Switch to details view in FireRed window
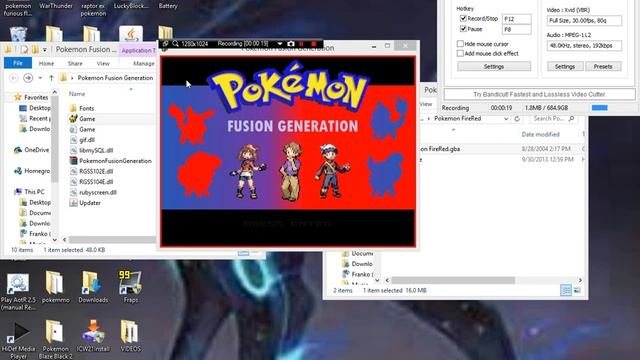Image resolution: width=640 pixels, height=360 pixels. click(x=566, y=290)
